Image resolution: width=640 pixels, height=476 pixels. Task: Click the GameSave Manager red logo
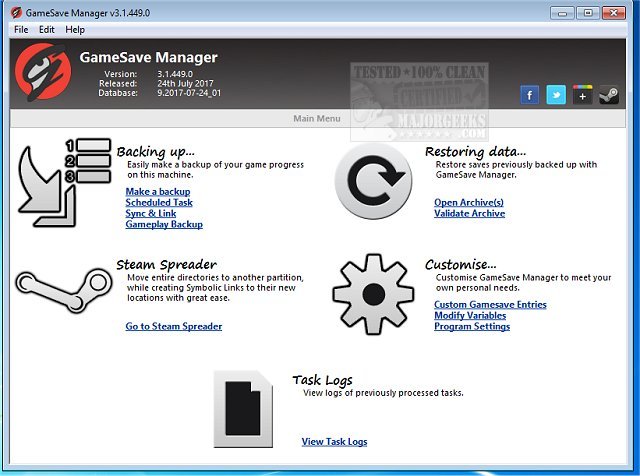[43, 73]
